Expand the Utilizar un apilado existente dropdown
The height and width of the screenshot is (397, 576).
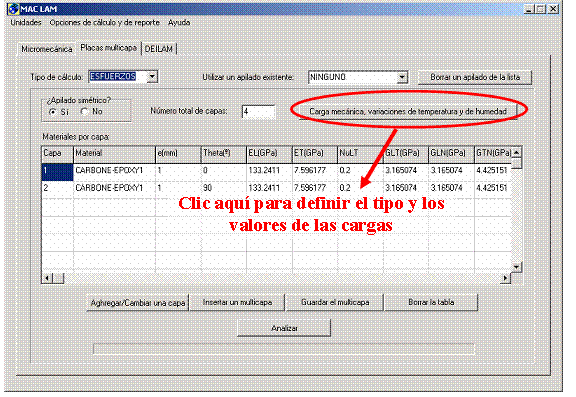pos(402,77)
